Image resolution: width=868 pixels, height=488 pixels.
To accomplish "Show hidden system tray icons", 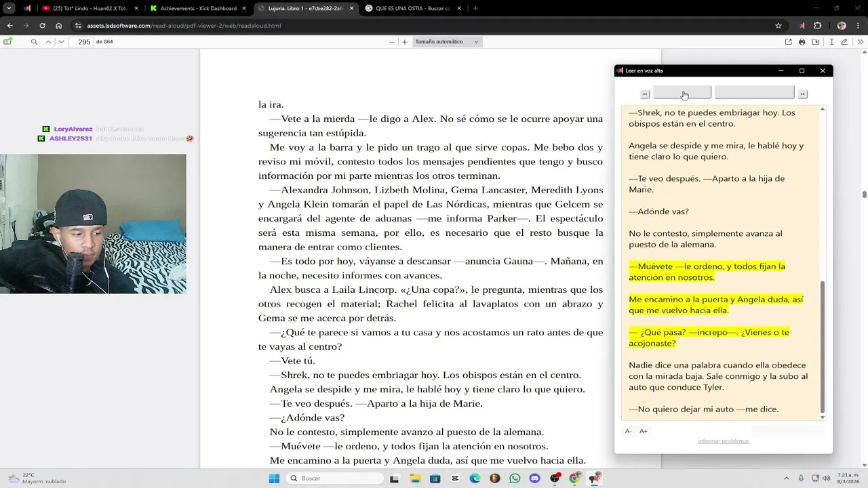I will point(787,479).
